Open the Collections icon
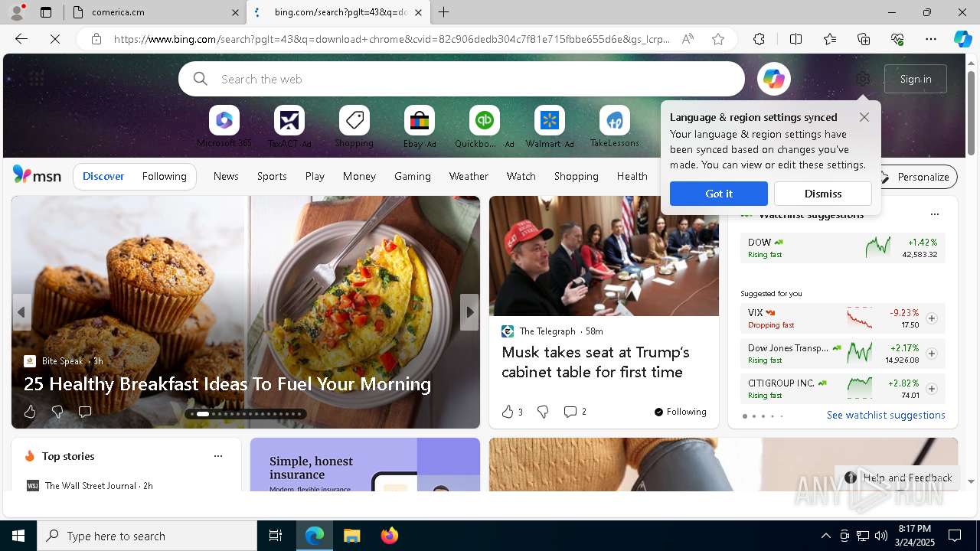 tap(864, 39)
